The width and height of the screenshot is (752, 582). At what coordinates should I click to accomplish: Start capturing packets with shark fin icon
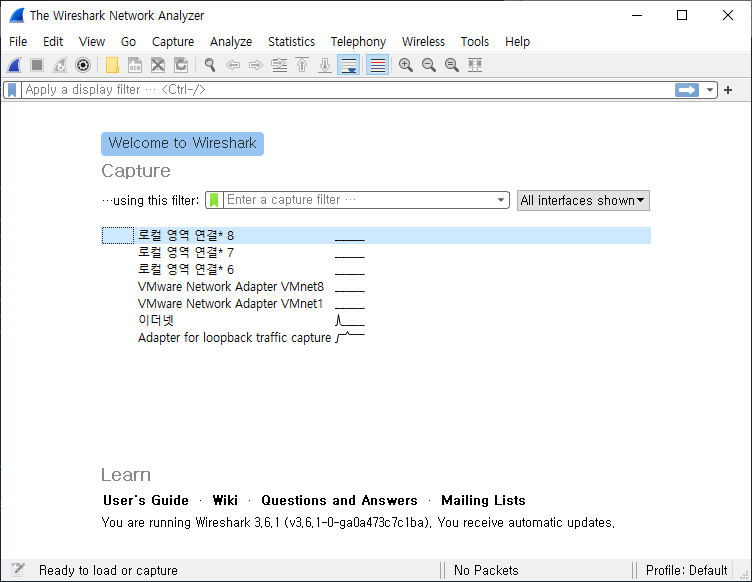pos(14,65)
